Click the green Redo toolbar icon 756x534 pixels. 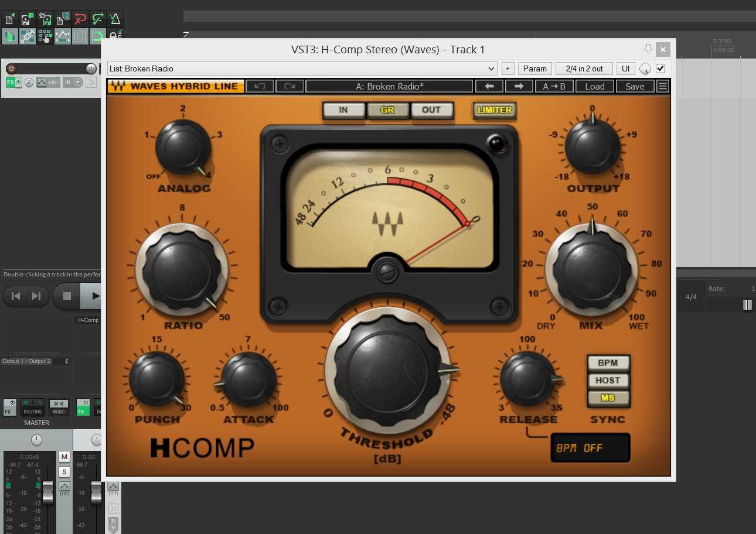coord(98,19)
